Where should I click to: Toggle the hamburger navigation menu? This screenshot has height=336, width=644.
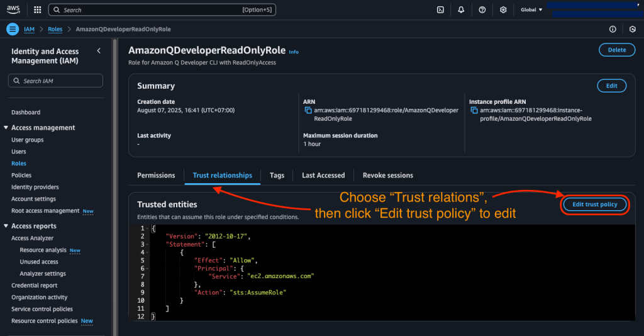(x=13, y=29)
